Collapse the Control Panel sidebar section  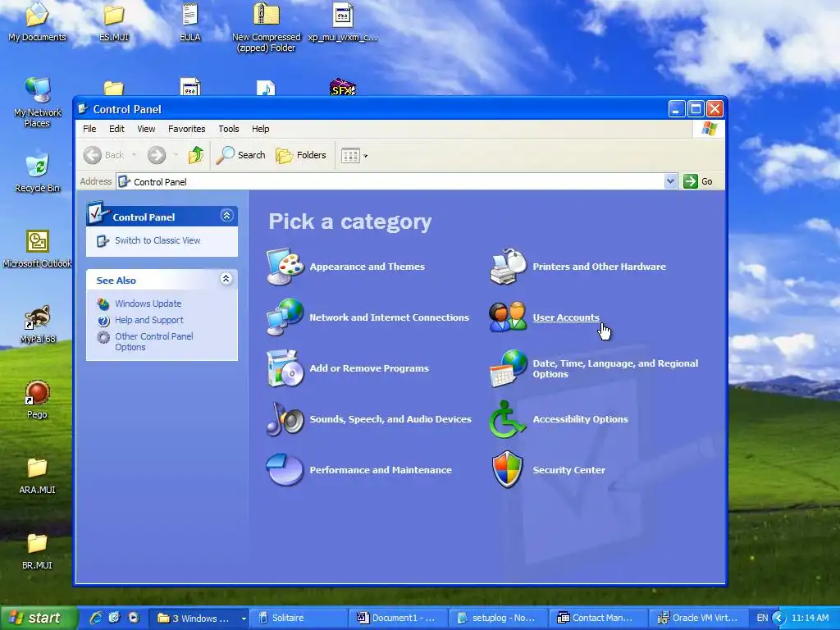(226, 216)
